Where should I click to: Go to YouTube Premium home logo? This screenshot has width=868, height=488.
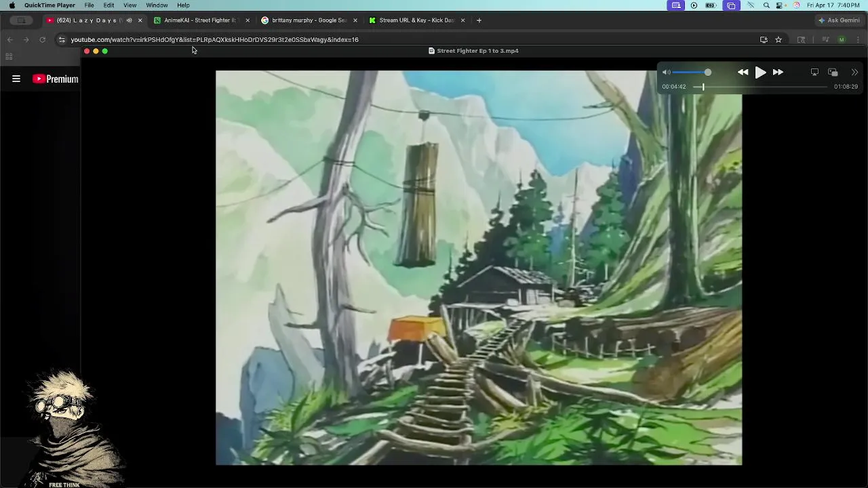pyautogui.click(x=56, y=79)
